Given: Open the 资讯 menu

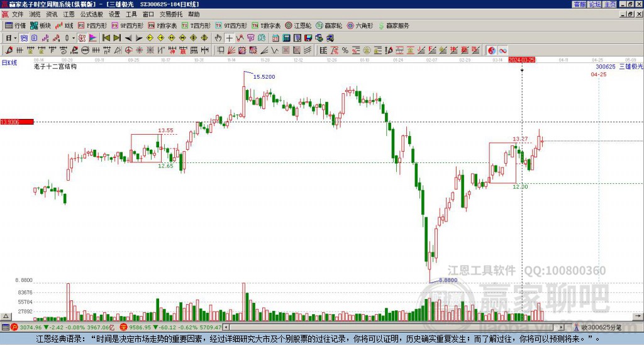Looking at the screenshot, I should click(52, 14).
